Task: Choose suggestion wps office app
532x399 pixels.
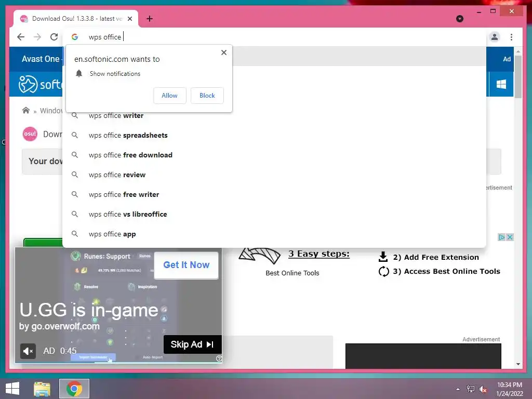Action: 274,234
